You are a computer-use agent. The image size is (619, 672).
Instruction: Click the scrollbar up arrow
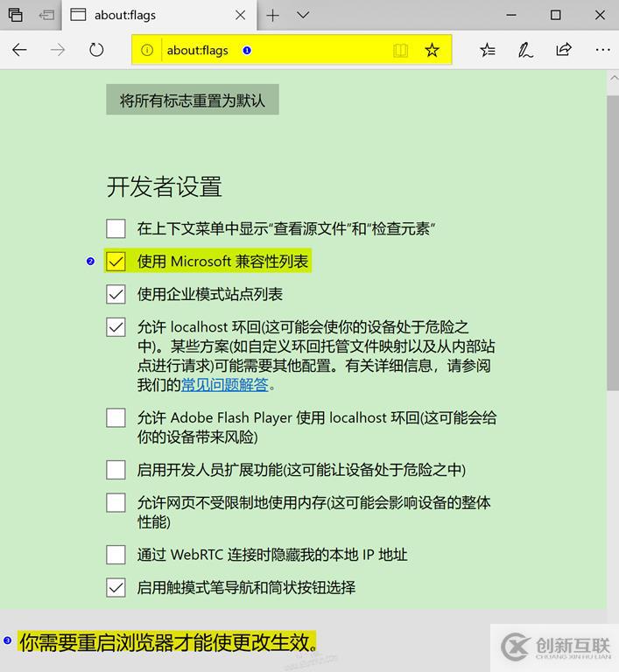pyautogui.click(x=614, y=78)
